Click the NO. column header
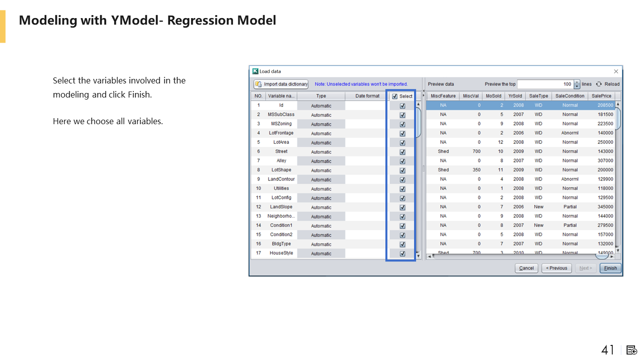The height and width of the screenshot is (362, 644). (259, 96)
